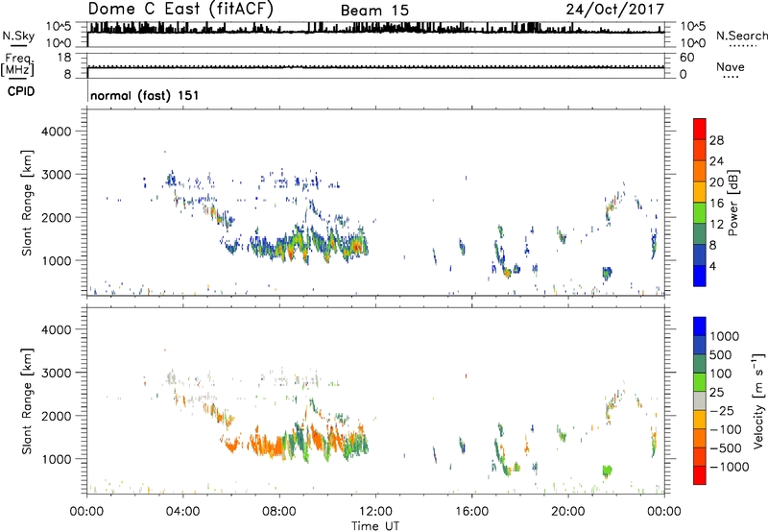Click the dotted frequency trace line
The image size is (768, 532).
pos(375,65)
